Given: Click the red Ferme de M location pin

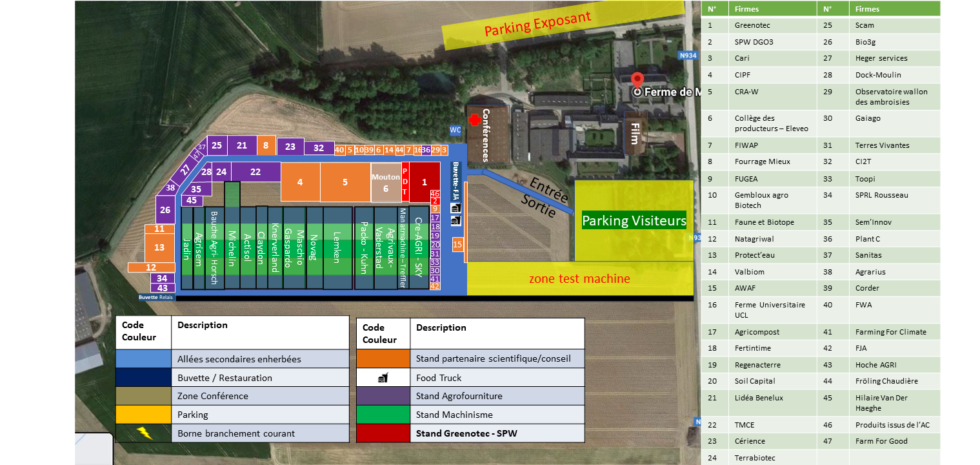Looking at the screenshot, I should pyautogui.click(x=637, y=80).
